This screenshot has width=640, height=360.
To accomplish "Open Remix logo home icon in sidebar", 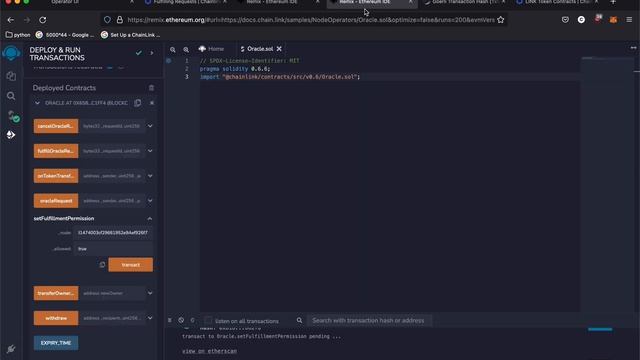I will (x=11, y=53).
